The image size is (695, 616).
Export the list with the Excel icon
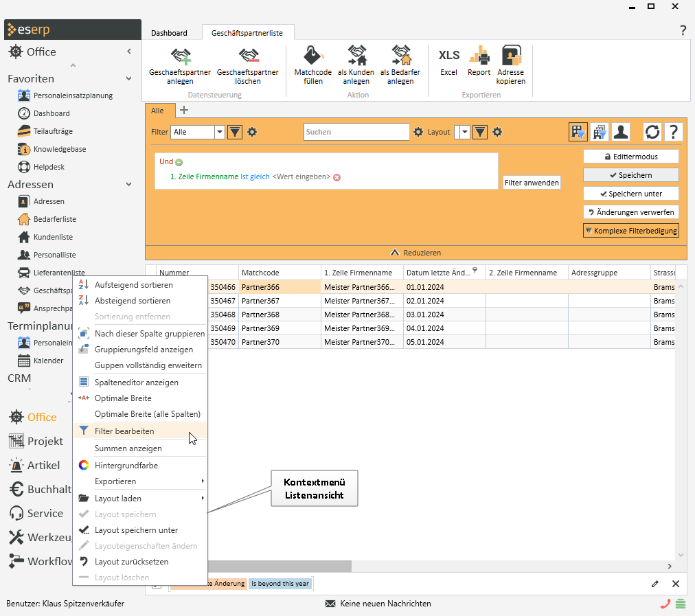pyautogui.click(x=448, y=56)
